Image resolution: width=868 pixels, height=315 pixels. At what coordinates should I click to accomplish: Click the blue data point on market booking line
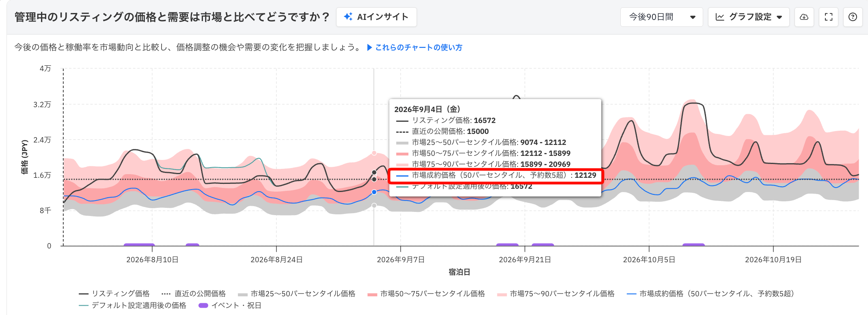pyautogui.click(x=374, y=192)
